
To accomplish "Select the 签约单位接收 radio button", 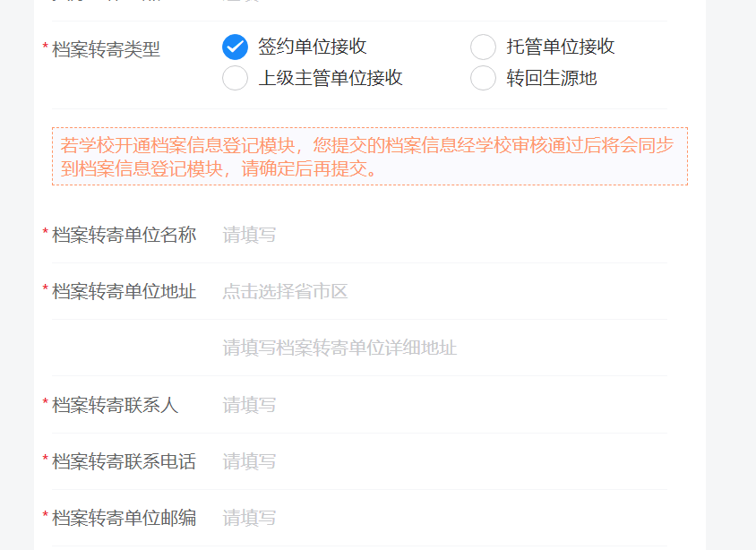I will (235, 47).
